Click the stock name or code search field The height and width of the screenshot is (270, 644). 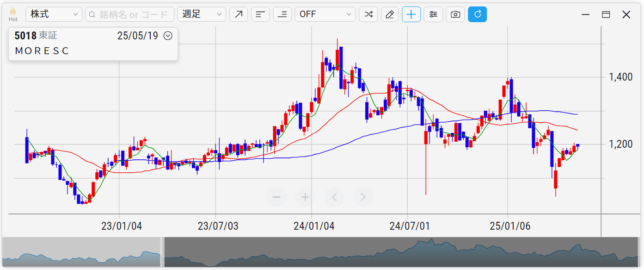tap(130, 14)
